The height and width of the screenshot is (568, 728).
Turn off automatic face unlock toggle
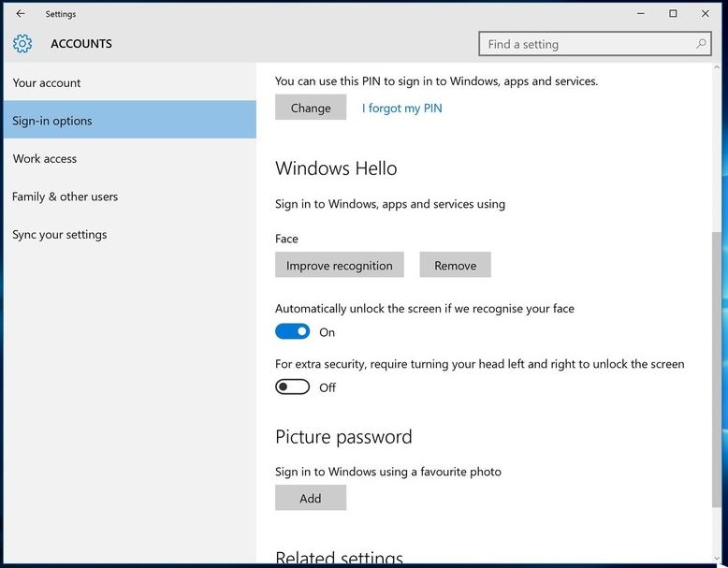pos(293,331)
